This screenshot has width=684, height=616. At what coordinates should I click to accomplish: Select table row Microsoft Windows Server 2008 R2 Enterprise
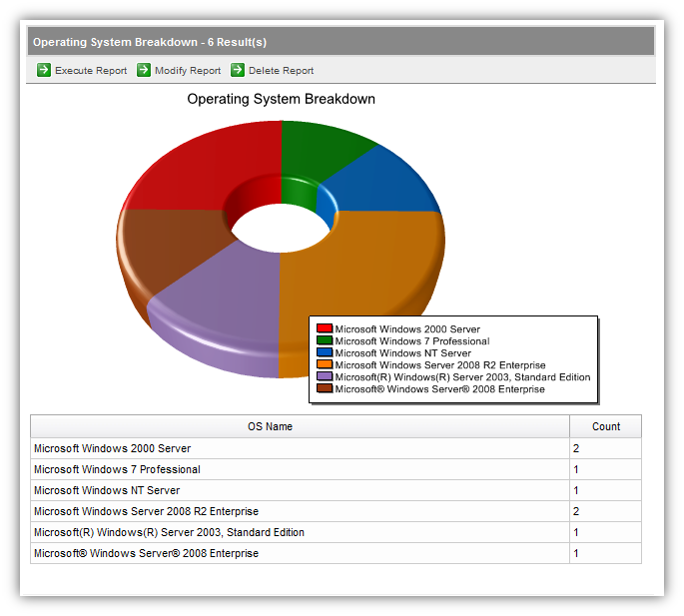336,511
